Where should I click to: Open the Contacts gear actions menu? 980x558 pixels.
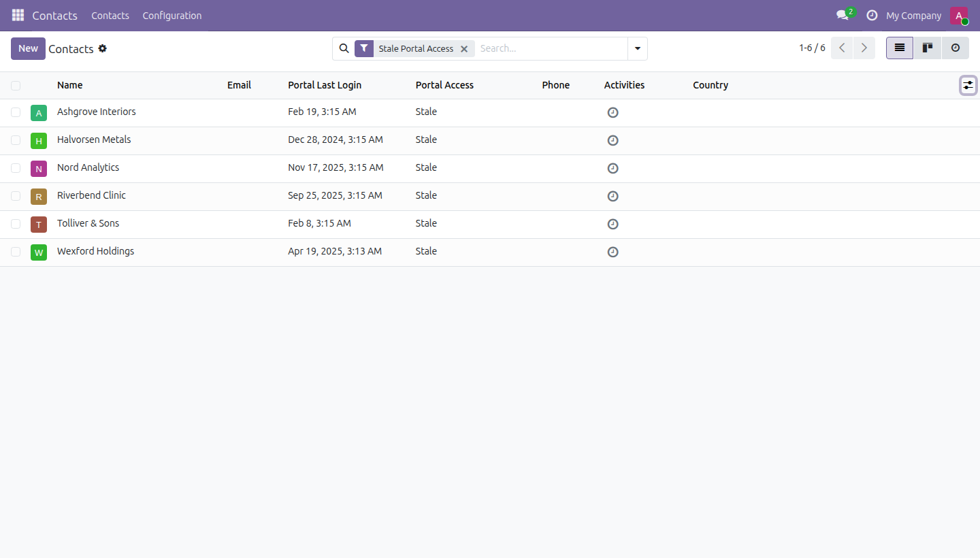click(103, 48)
